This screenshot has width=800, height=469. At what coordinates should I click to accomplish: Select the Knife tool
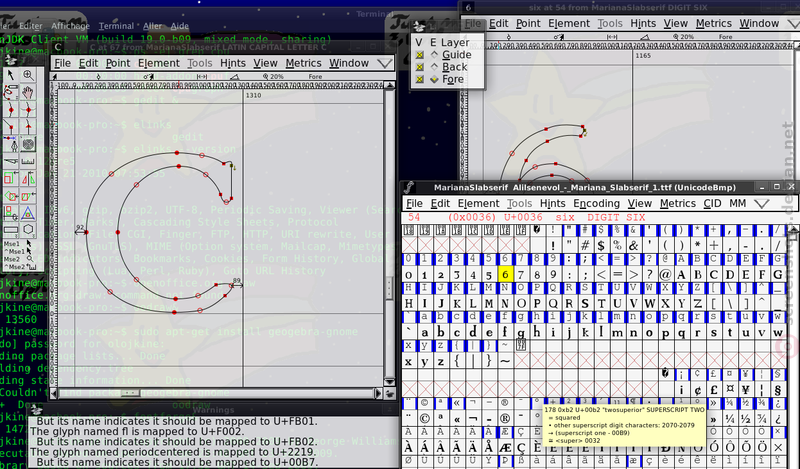(x=11, y=161)
